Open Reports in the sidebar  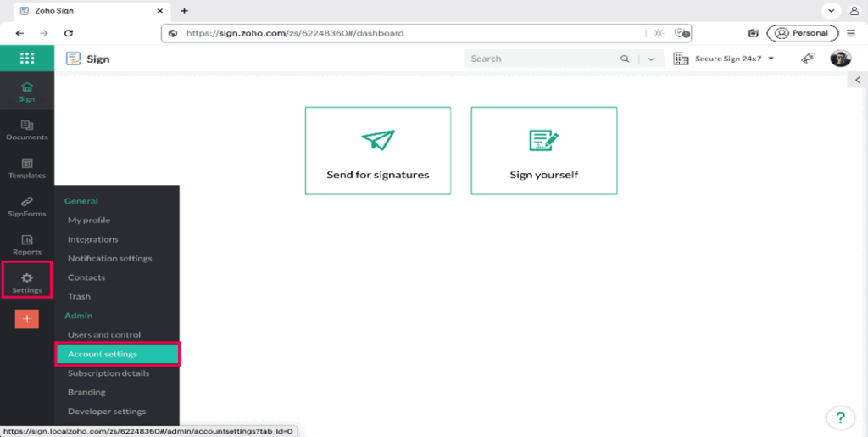tap(27, 244)
